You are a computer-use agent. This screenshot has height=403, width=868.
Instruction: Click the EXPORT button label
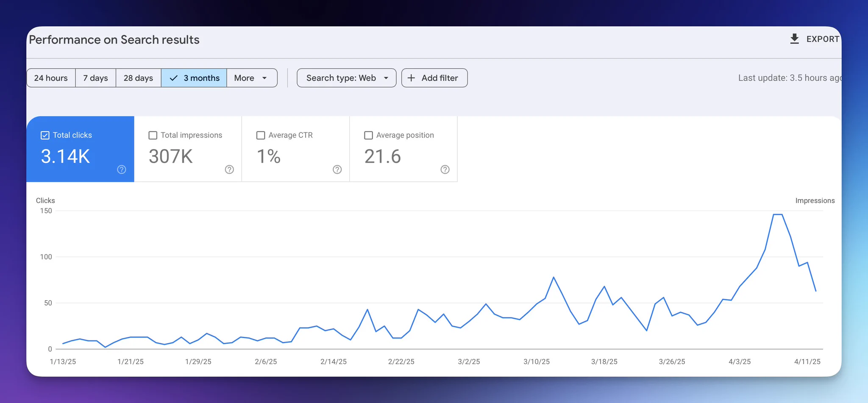[823, 39]
